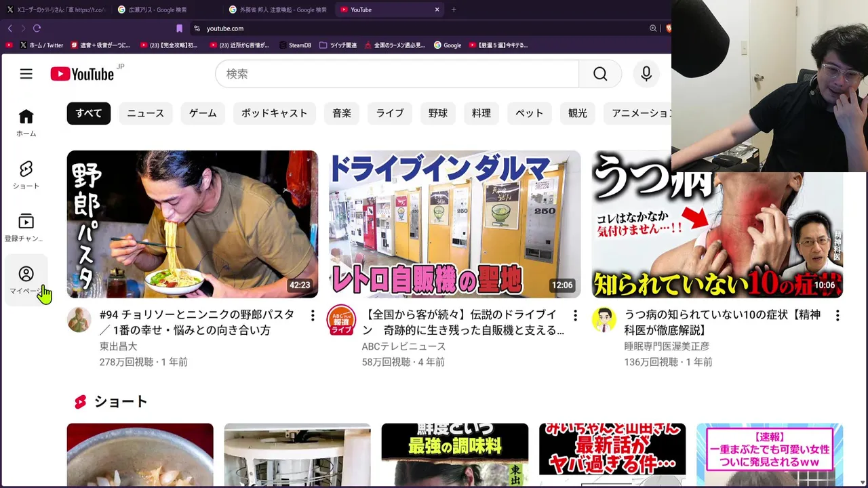The height and width of the screenshot is (488, 868).
Task: Click ABCテレビニュース channel avatar
Action: pos(341,320)
